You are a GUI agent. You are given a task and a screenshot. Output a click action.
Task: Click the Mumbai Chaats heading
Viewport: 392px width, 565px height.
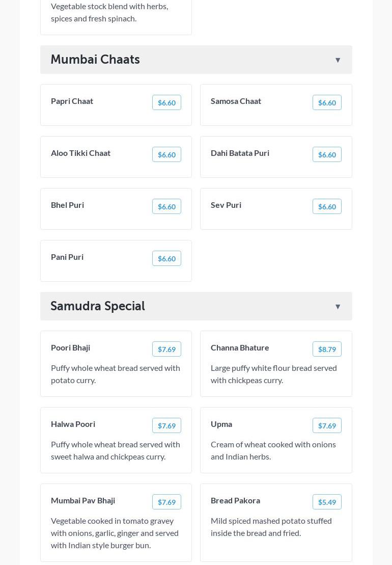click(95, 60)
